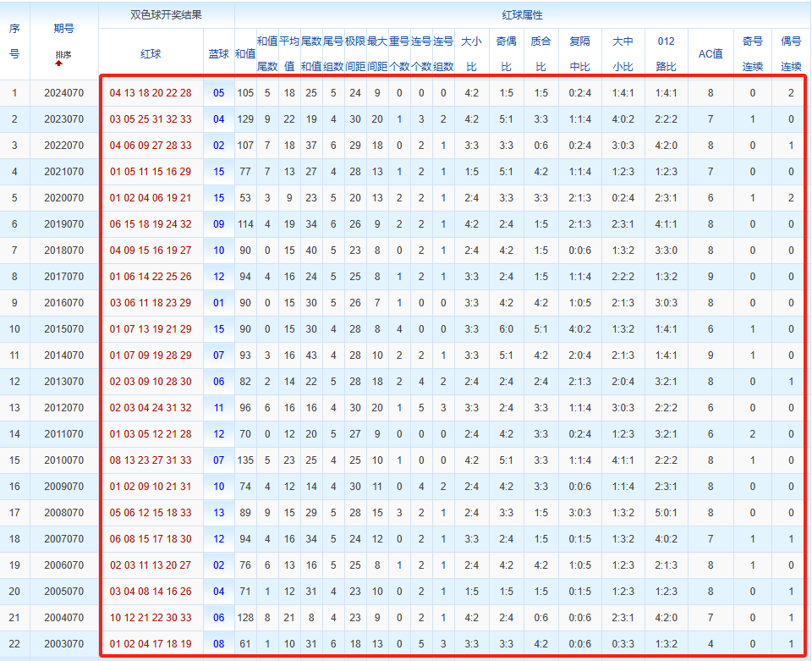The image size is (812, 661).
Task: Click the red sort arrow under 期号
Action: 59,63
